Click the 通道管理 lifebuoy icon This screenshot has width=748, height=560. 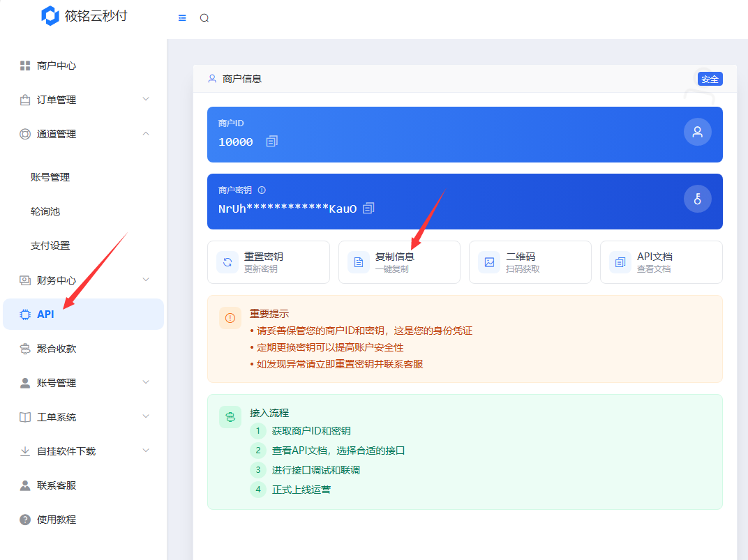[x=25, y=135]
